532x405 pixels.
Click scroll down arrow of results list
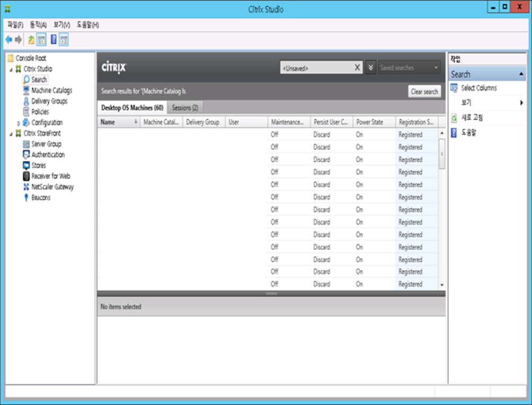click(442, 285)
